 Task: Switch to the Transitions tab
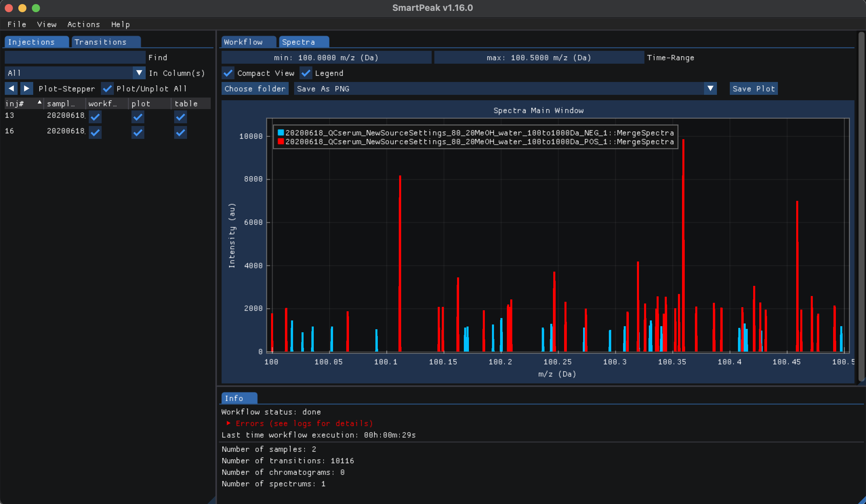click(106, 42)
